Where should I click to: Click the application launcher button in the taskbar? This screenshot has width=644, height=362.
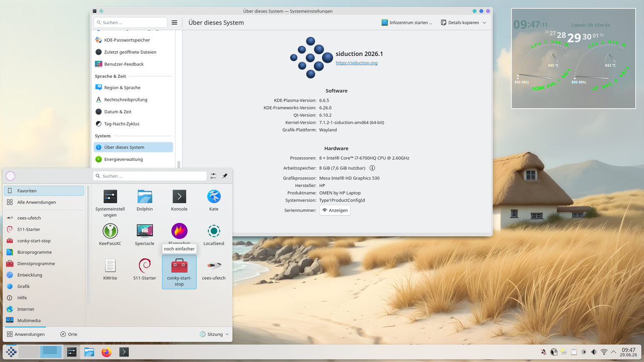pyautogui.click(x=12, y=352)
